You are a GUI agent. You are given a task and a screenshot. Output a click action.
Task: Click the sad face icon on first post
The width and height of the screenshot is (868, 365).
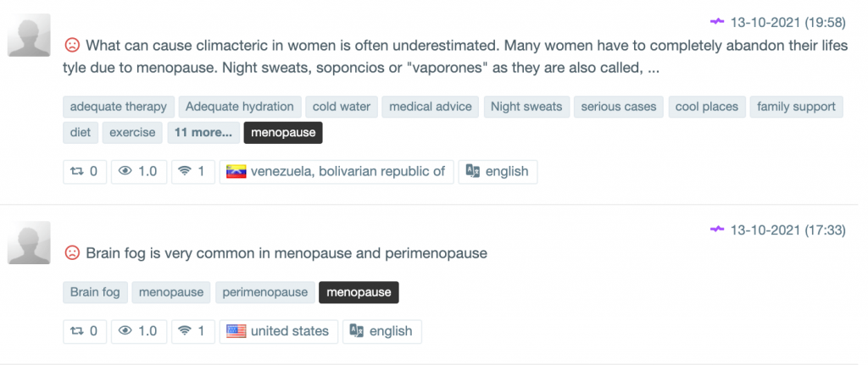72,44
